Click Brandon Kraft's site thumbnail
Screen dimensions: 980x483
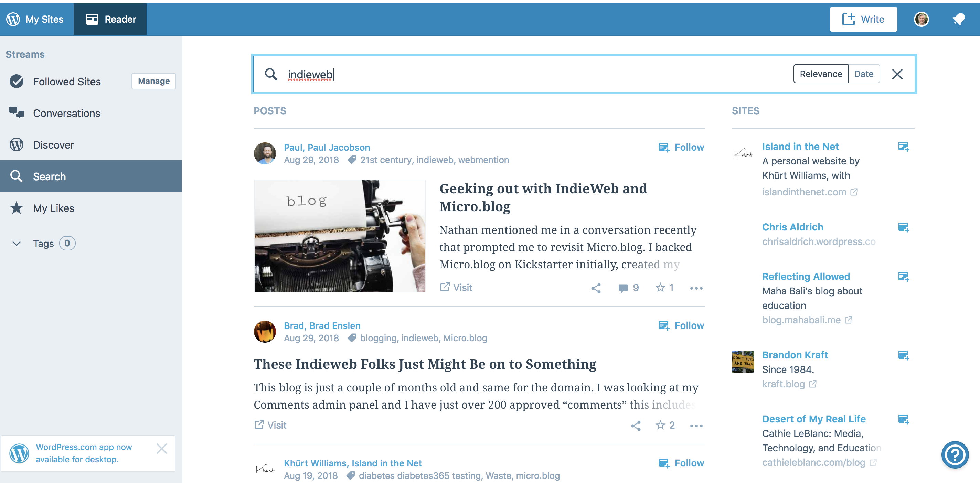click(743, 362)
